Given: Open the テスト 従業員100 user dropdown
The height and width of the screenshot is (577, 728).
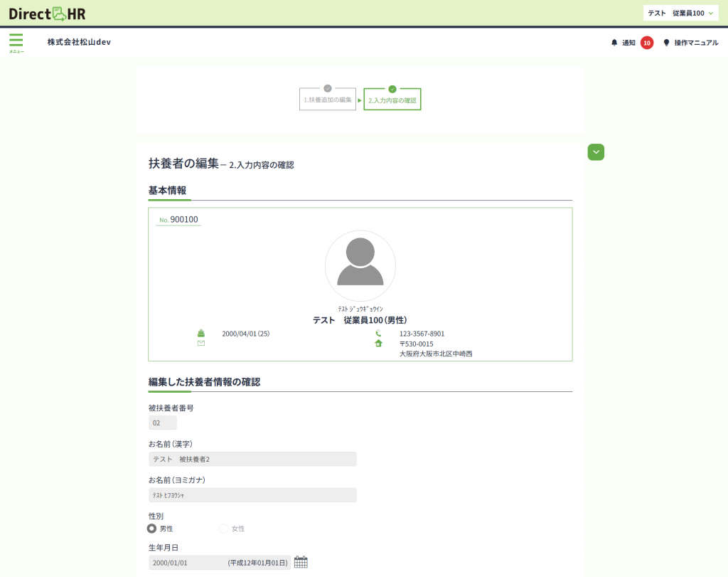Looking at the screenshot, I should [680, 13].
